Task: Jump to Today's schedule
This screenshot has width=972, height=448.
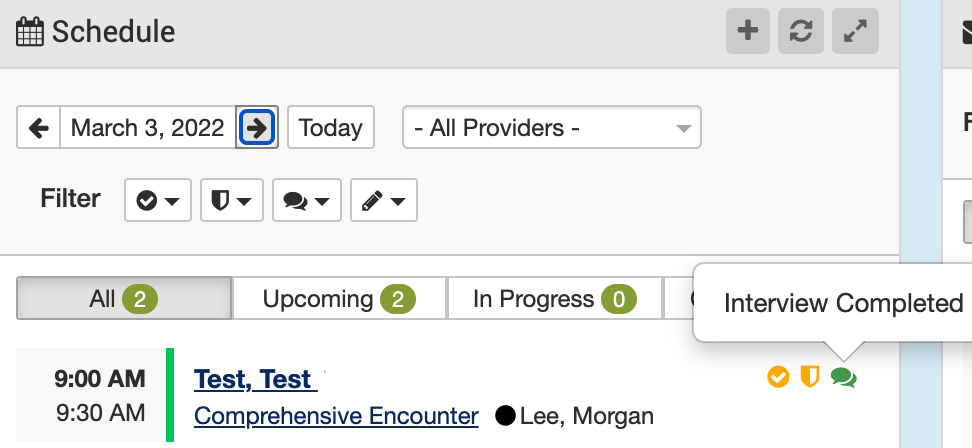Action: pos(330,128)
